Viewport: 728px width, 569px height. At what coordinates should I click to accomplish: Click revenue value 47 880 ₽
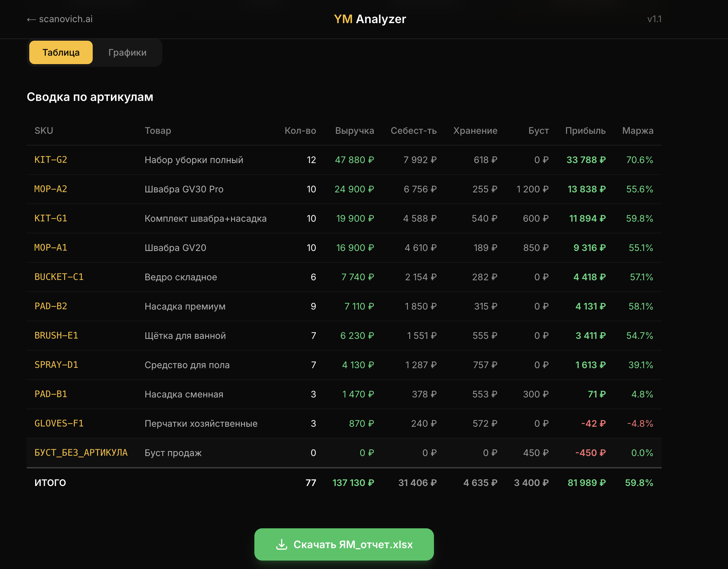coord(354,160)
